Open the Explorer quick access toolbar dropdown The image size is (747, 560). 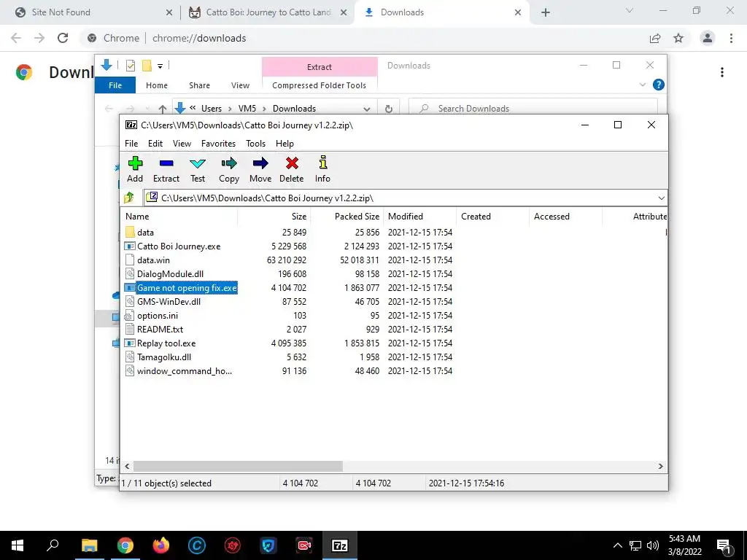(x=160, y=66)
